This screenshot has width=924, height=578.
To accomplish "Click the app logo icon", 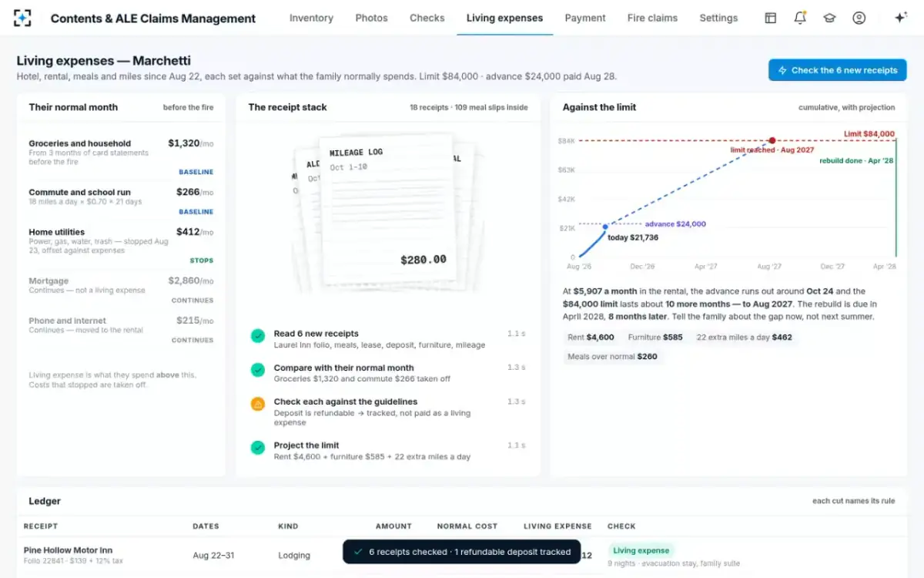I will (23, 18).
